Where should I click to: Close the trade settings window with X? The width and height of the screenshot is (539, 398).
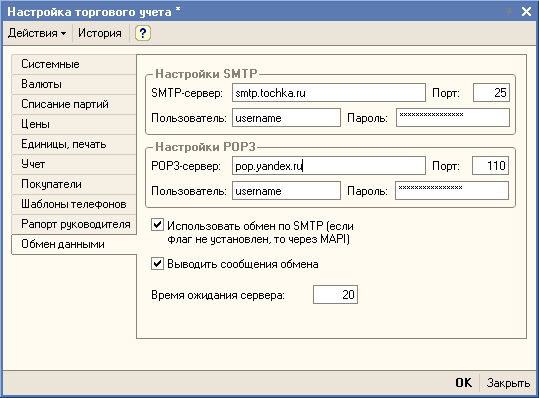pyautogui.click(x=526, y=12)
